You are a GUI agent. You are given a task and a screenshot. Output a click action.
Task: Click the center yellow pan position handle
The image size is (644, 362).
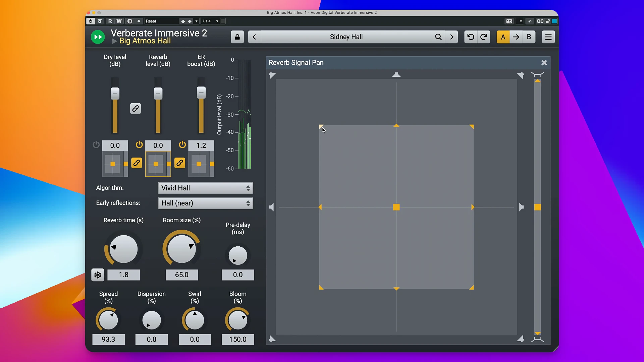pos(396,207)
